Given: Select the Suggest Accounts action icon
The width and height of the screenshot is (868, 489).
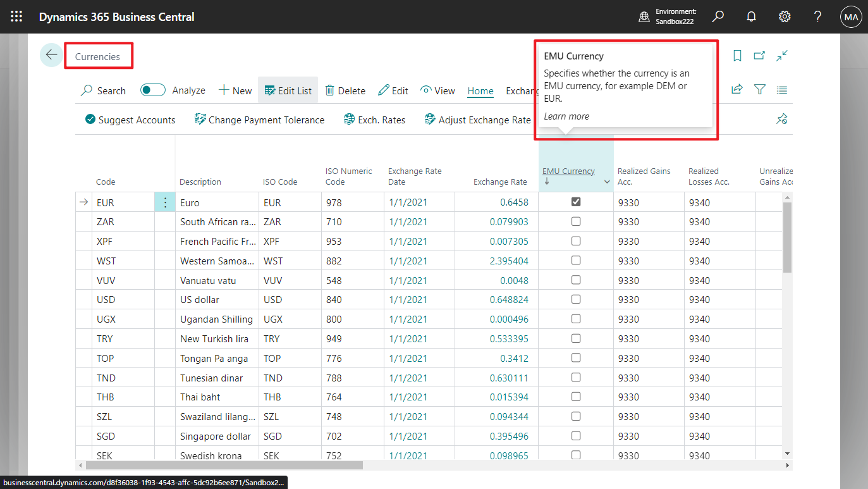Looking at the screenshot, I should pos(90,120).
